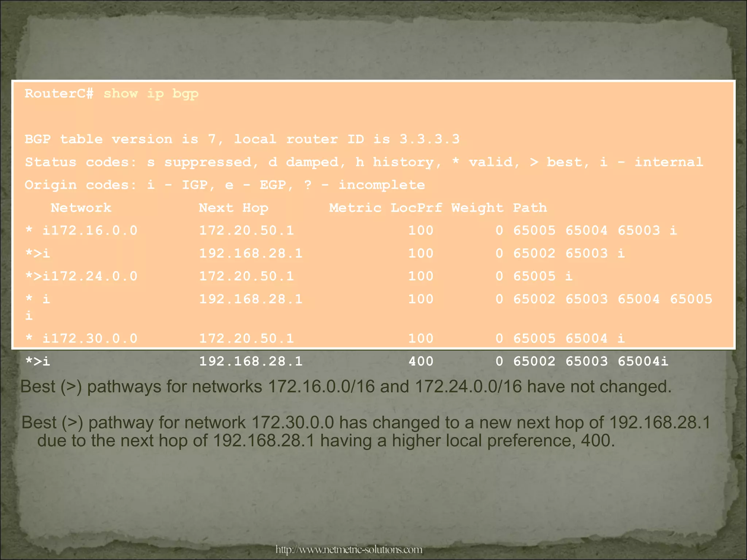Click router ID '3.3.3.3'

pos(430,139)
